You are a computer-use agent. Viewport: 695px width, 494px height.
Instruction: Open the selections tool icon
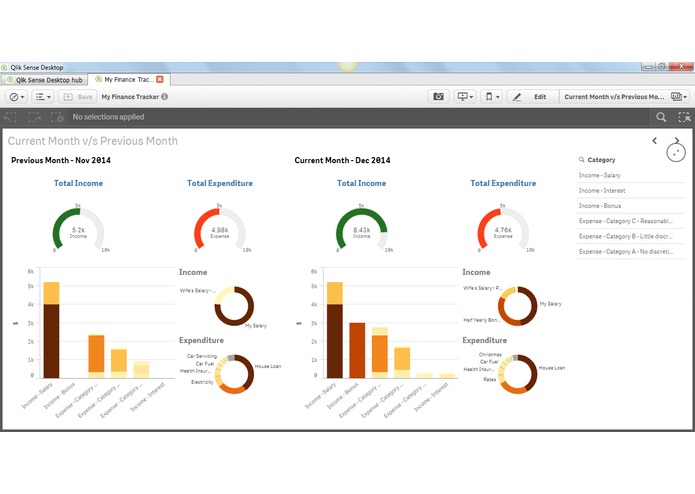tap(684, 117)
